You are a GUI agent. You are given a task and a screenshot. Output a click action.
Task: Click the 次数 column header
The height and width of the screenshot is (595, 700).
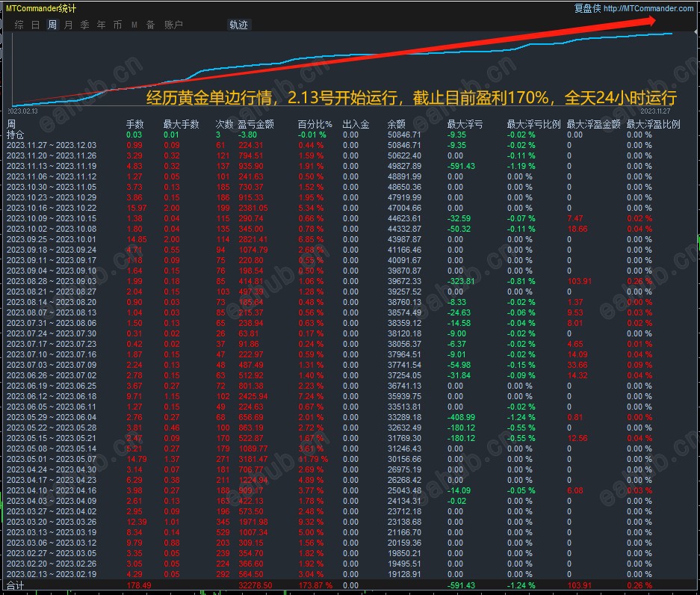[224, 124]
